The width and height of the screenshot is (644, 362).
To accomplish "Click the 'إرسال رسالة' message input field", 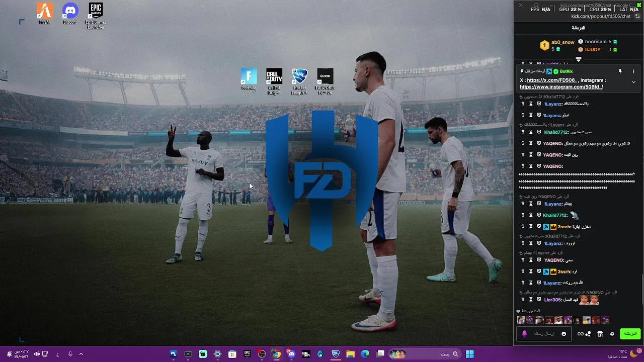I will tap(543, 334).
